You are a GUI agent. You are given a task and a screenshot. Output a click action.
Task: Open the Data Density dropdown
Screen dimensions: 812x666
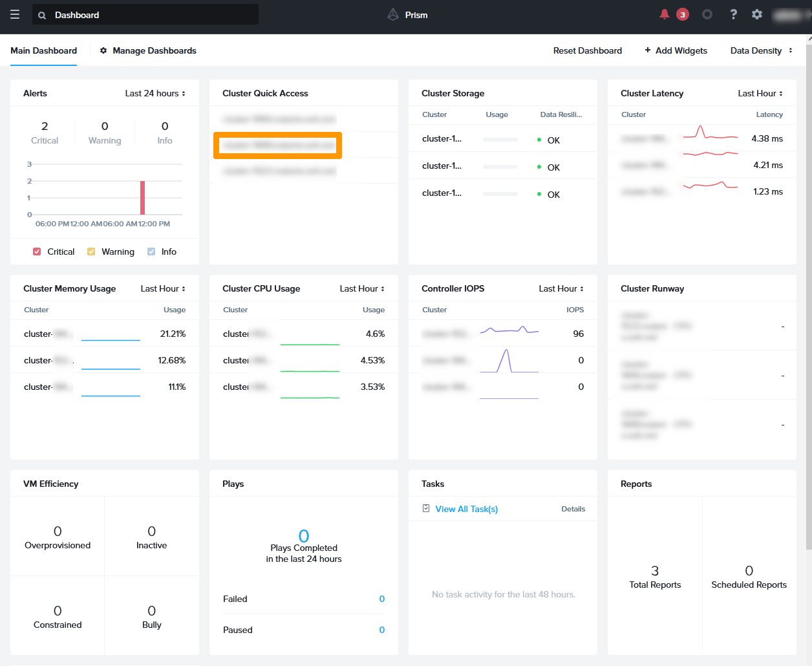761,50
